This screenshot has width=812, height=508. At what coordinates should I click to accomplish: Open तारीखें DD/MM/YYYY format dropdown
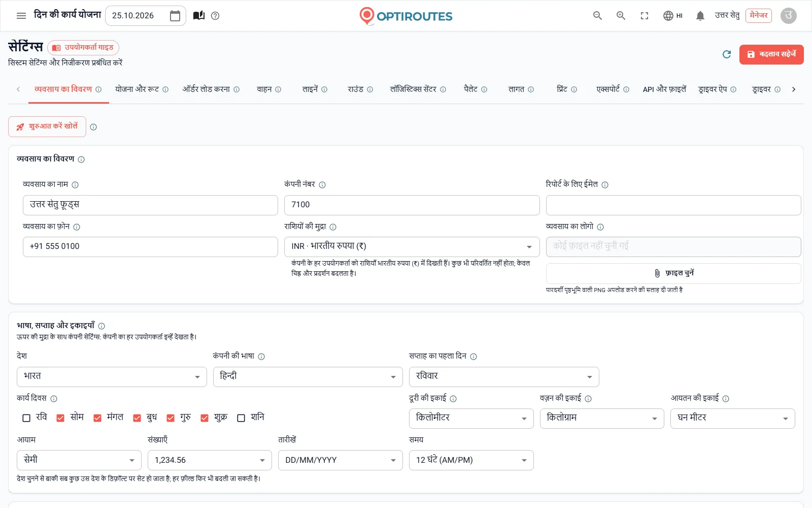(x=340, y=460)
